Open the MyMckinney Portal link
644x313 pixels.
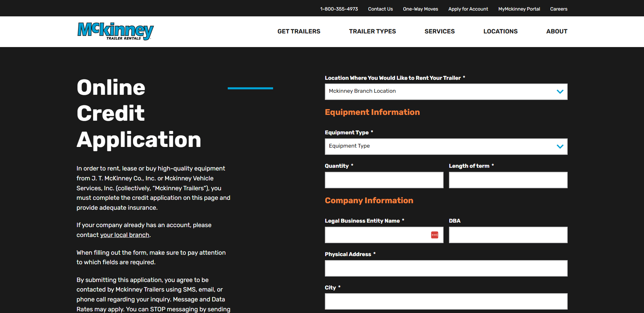(x=519, y=9)
